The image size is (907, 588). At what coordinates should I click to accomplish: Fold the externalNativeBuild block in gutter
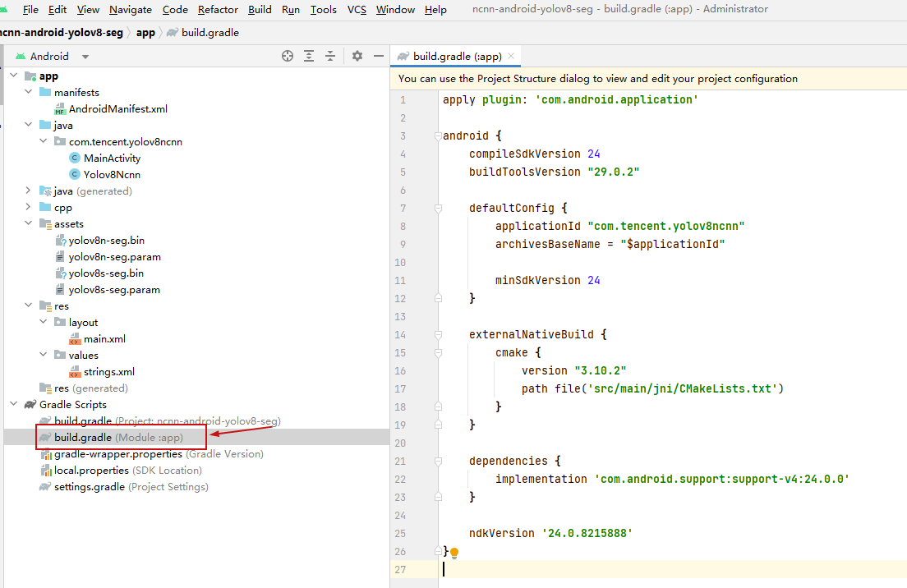(x=439, y=335)
